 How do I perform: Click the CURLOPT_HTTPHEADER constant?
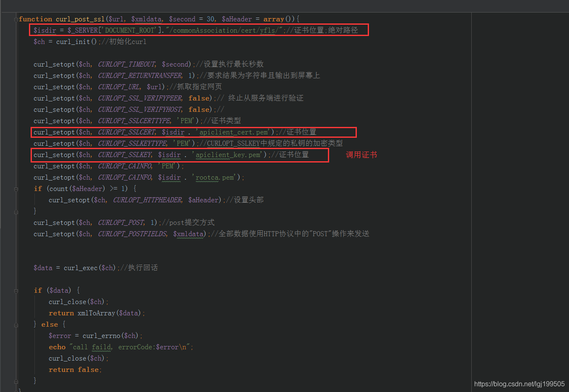(x=147, y=200)
